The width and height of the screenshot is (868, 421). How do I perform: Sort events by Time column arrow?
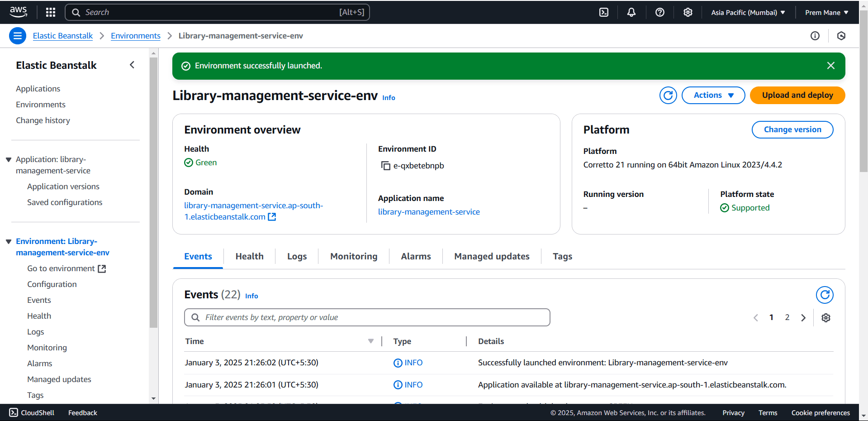pos(371,341)
